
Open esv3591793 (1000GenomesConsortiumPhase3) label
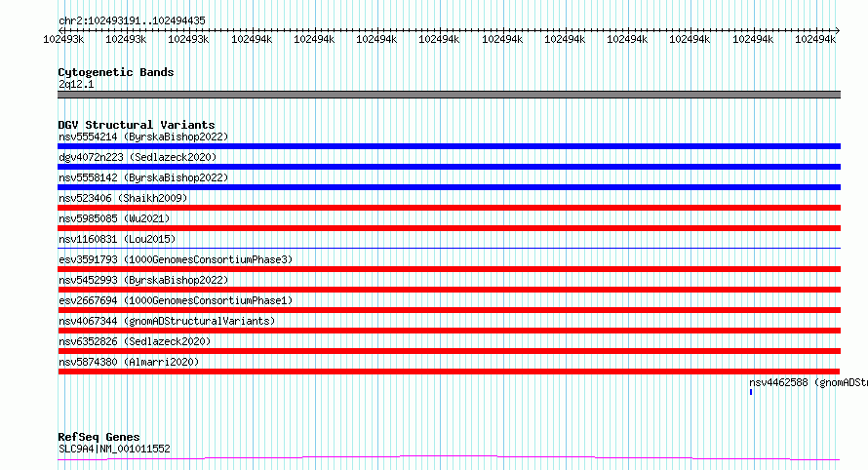point(176,259)
